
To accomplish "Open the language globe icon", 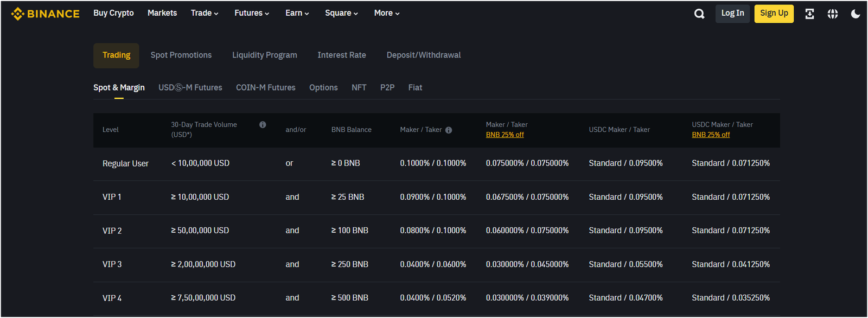I will tap(833, 14).
